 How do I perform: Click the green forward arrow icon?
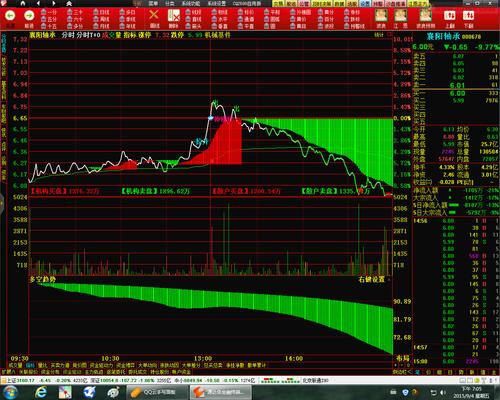pyautogui.click(x=29, y=16)
